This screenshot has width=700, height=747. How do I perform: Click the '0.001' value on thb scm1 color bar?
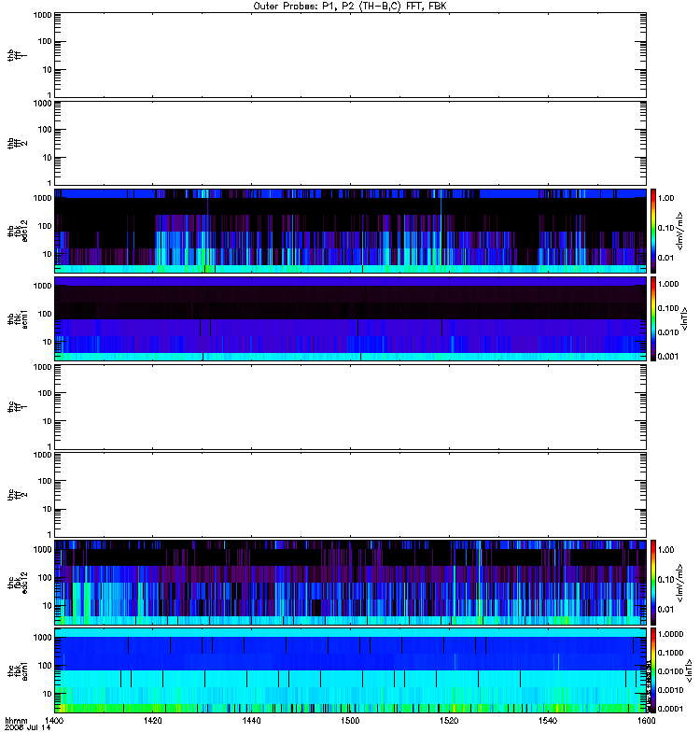click(x=668, y=357)
